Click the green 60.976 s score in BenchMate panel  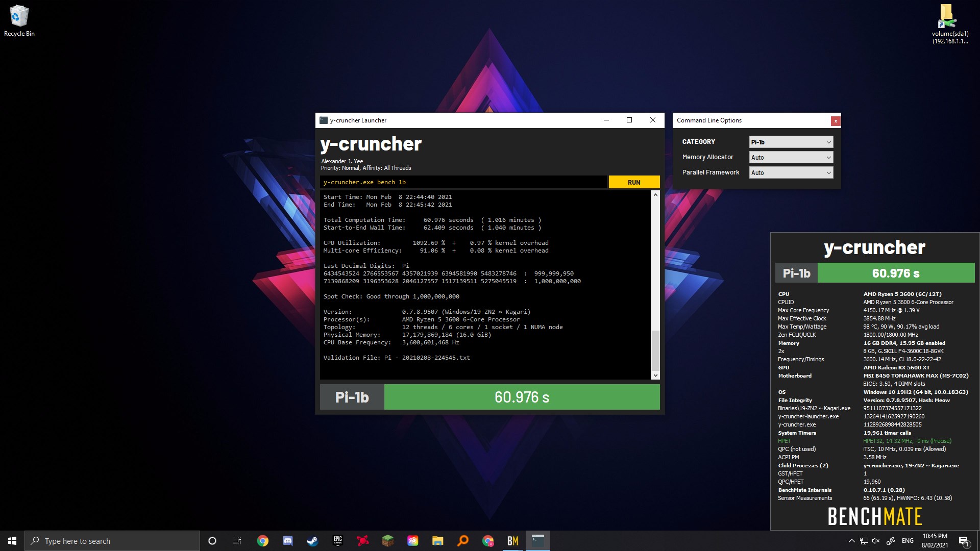(896, 273)
